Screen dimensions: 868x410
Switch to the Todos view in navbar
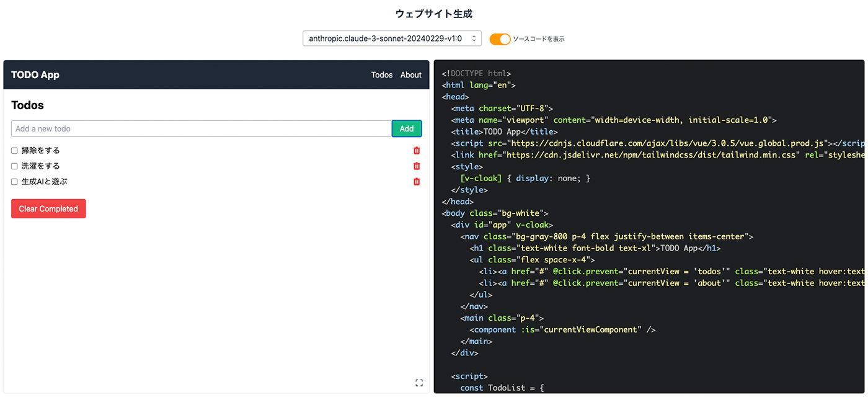tap(382, 75)
